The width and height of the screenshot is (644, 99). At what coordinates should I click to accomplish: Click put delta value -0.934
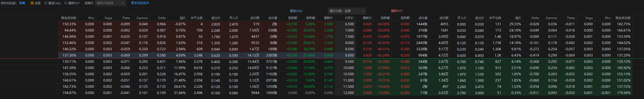tap(534, 86)
